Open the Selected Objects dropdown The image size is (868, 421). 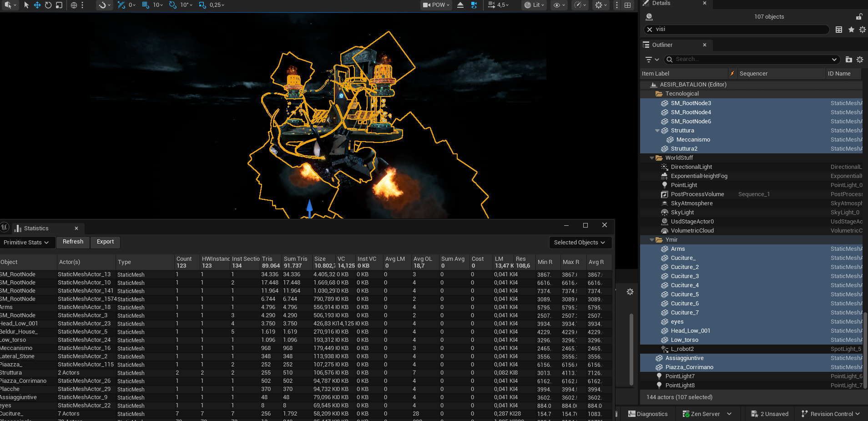(580, 243)
